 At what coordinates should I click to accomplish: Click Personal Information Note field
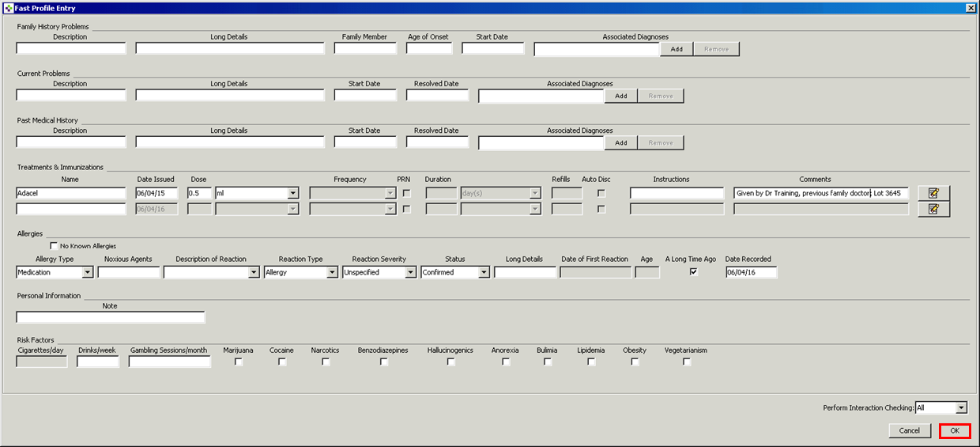(x=111, y=317)
